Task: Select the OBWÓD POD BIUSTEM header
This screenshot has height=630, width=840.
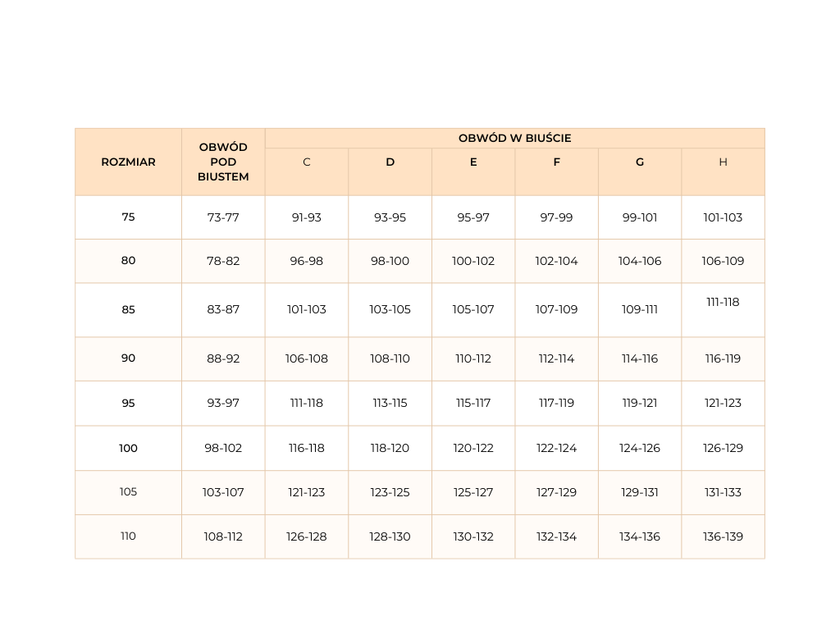Action: click(223, 162)
